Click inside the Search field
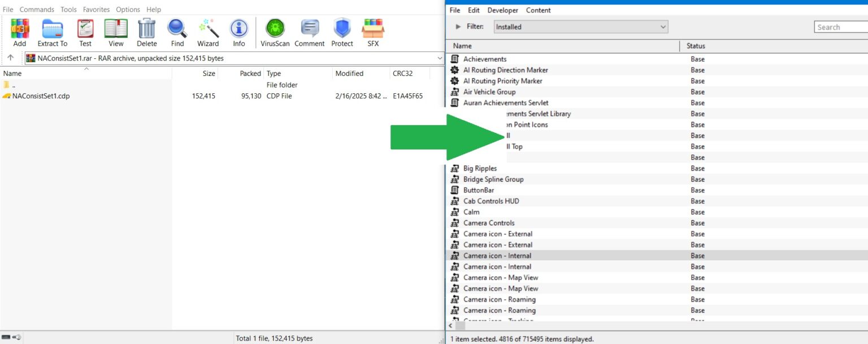The width and height of the screenshot is (868, 344). click(x=842, y=26)
